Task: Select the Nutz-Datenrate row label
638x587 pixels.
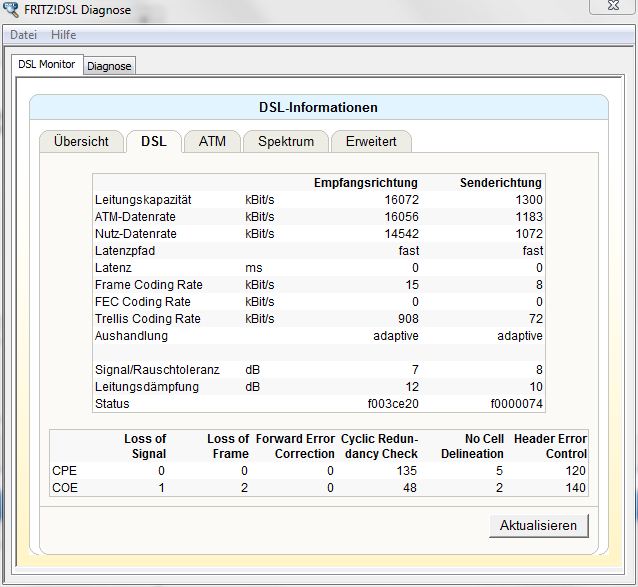Action: coord(135,234)
